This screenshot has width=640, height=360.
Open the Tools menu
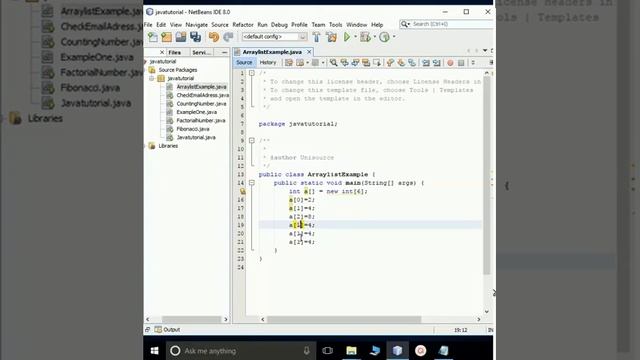(x=336, y=24)
